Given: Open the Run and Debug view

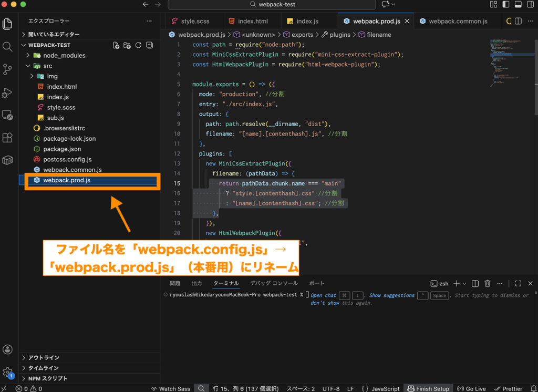Looking at the screenshot, I should tap(7, 92).
